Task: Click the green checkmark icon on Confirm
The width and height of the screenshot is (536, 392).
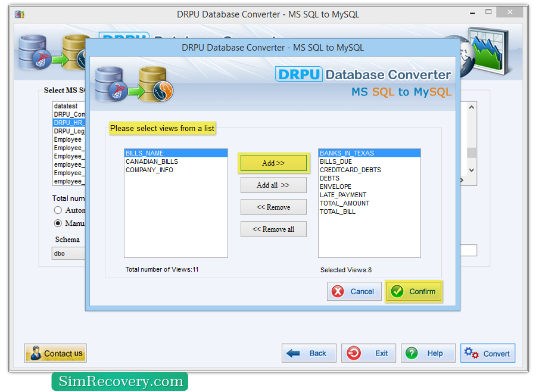Action: 397,292
